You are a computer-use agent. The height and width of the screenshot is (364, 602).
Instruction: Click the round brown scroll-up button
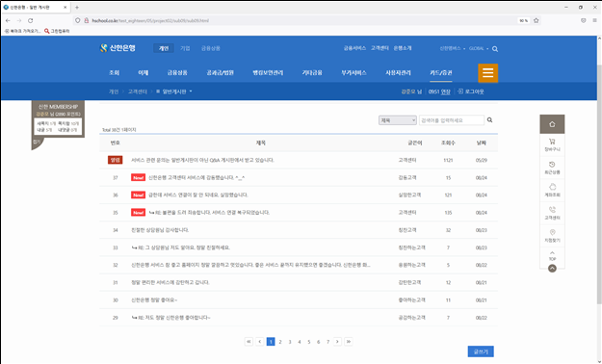[552, 269]
